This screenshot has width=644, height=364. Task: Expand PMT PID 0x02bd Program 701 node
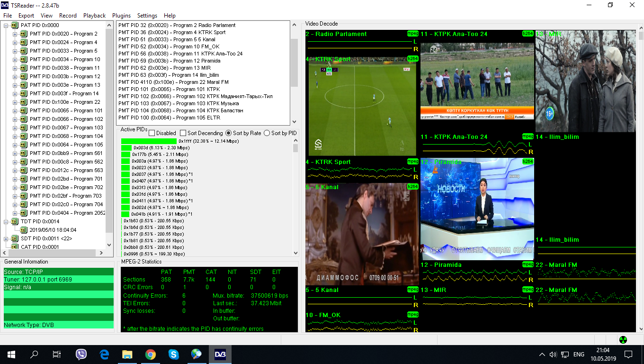tap(15, 179)
